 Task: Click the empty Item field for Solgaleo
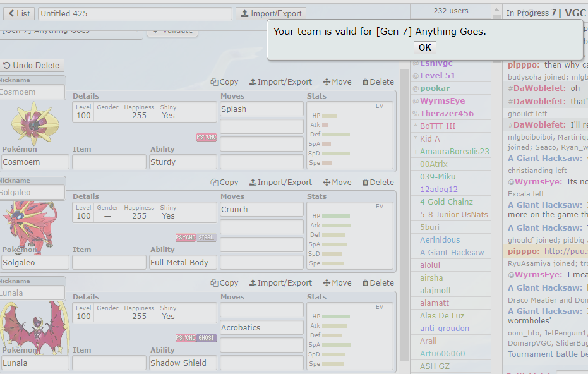click(x=109, y=263)
